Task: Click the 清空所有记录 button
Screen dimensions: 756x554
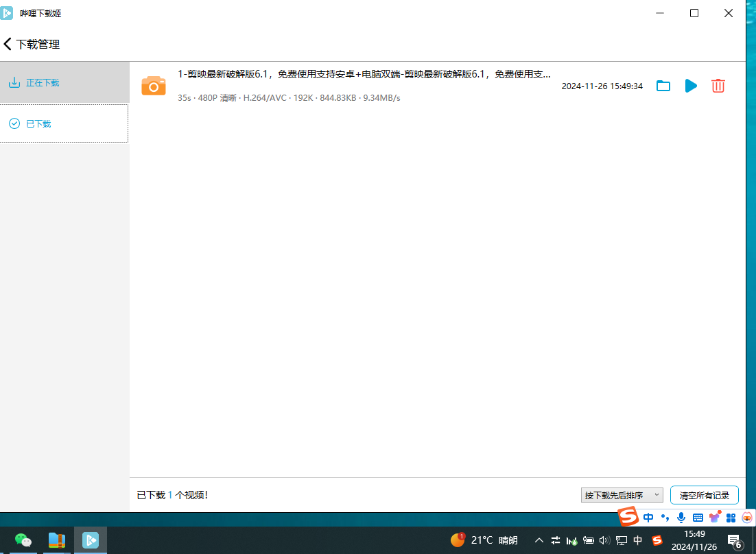Action: 705,495
